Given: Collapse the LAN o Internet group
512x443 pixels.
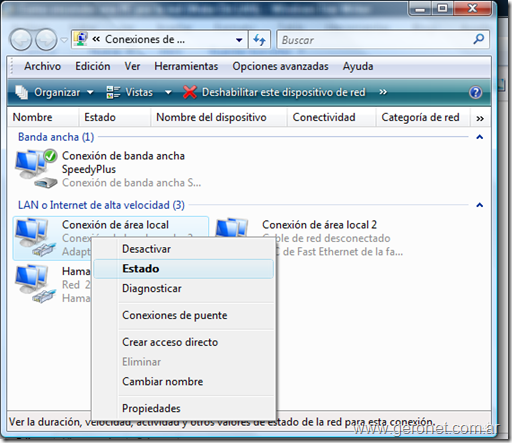Looking at the screenshot, I should tap(479, 205).
